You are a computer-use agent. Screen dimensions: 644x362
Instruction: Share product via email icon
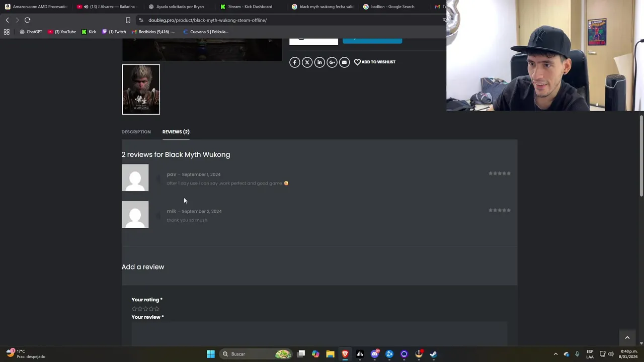pyautogui.click(x=344, y=62)
